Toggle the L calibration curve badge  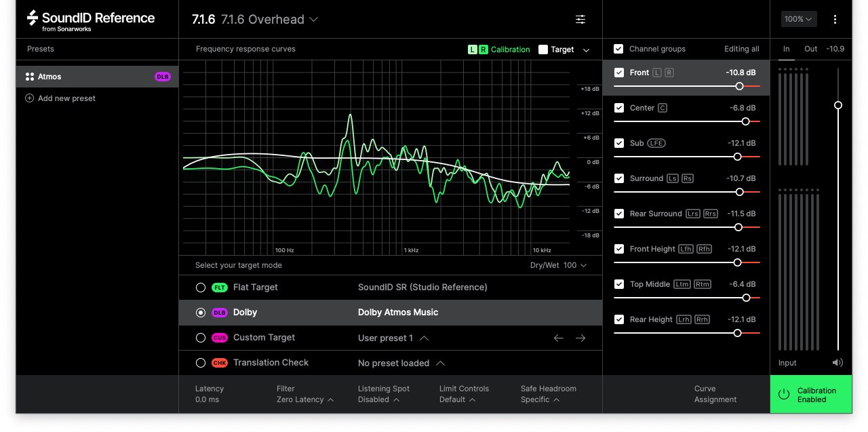[473, 50]
